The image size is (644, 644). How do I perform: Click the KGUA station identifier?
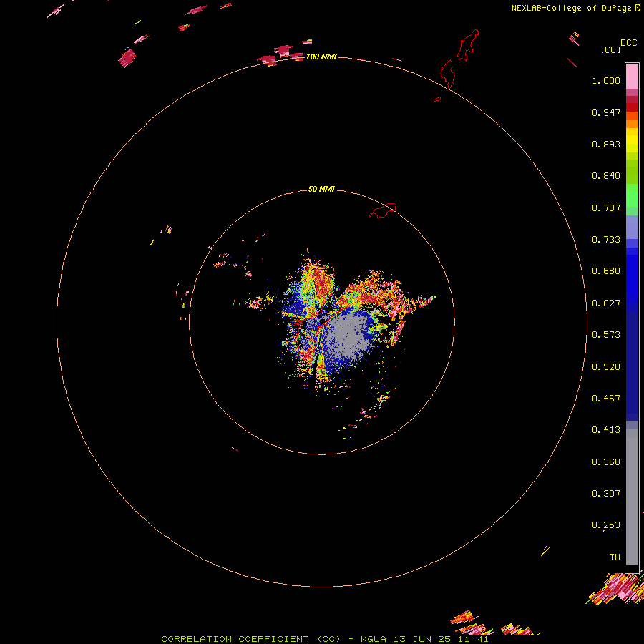(x=374, y=639)
